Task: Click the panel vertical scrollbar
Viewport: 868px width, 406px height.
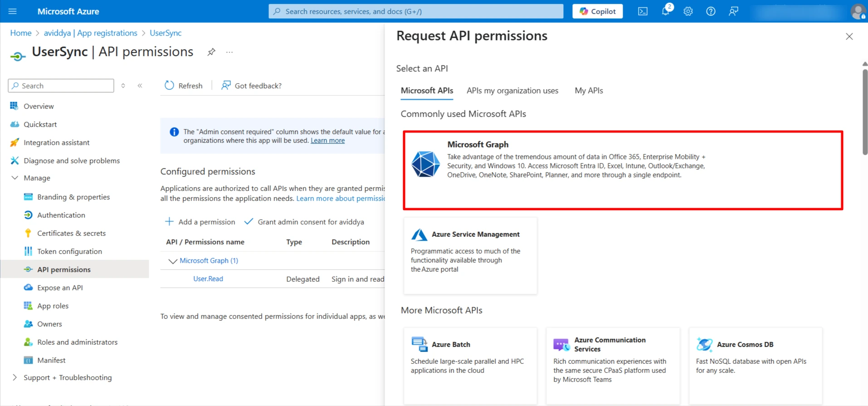Action: 865,112
